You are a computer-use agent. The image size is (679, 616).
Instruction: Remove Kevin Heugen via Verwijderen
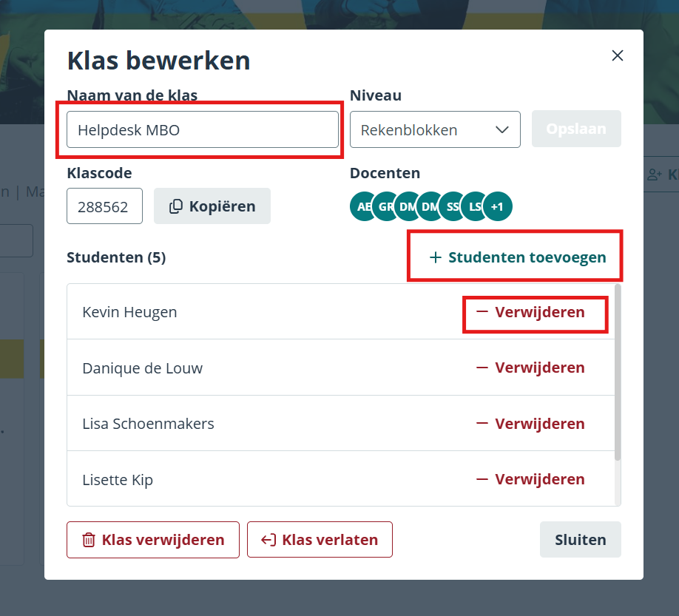(530, 311)
